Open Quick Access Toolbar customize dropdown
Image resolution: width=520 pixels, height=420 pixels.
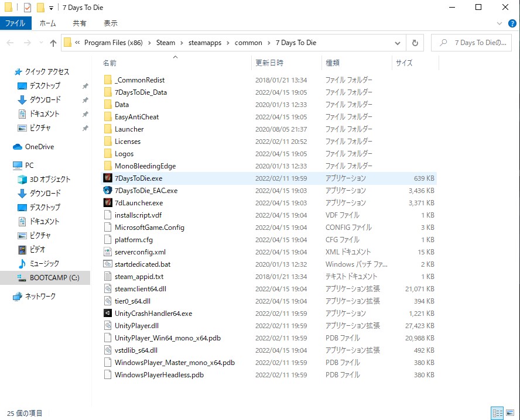[52, 8]
